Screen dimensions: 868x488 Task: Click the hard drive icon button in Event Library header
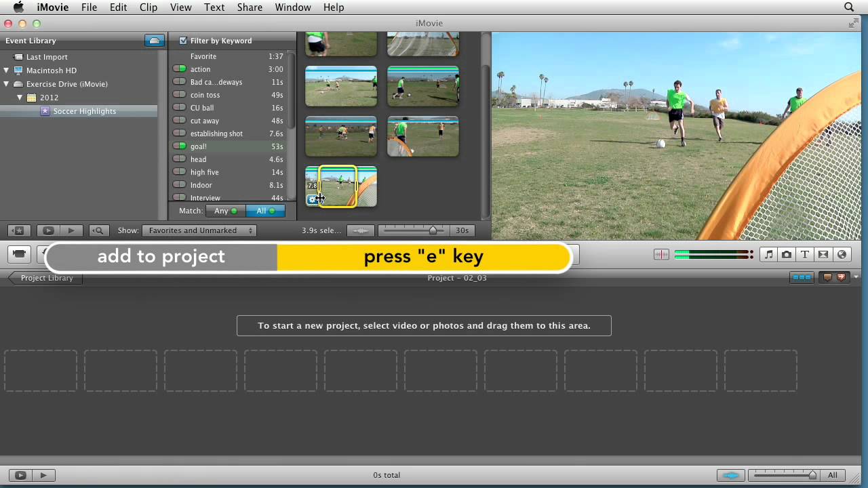(x=155, y=41)
